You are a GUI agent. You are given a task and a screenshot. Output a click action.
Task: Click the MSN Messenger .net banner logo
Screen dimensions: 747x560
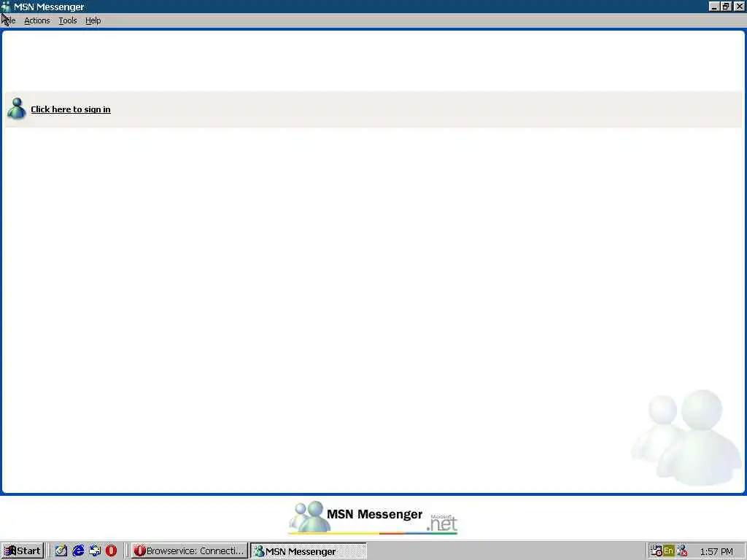[x=373, y=517]
